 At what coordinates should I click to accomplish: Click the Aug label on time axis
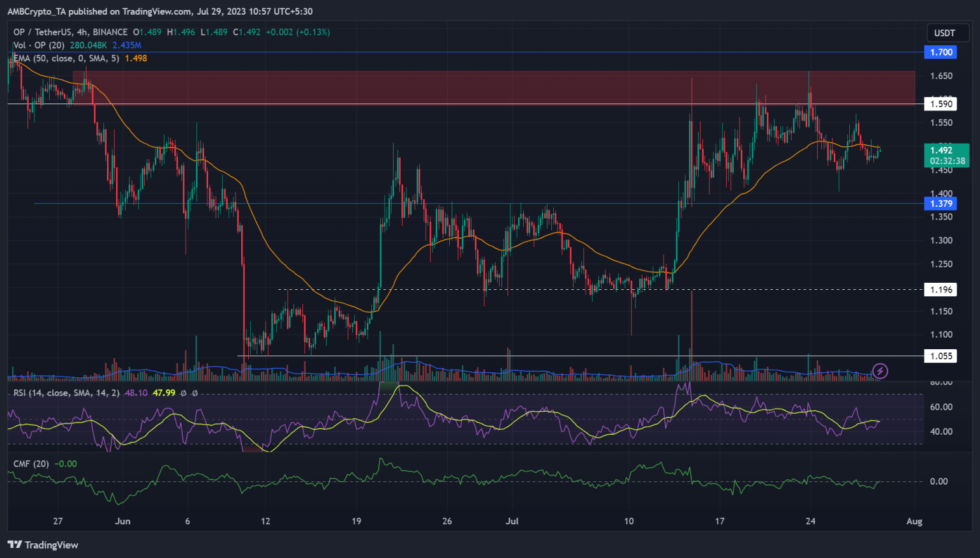click(x=914, y=521)
